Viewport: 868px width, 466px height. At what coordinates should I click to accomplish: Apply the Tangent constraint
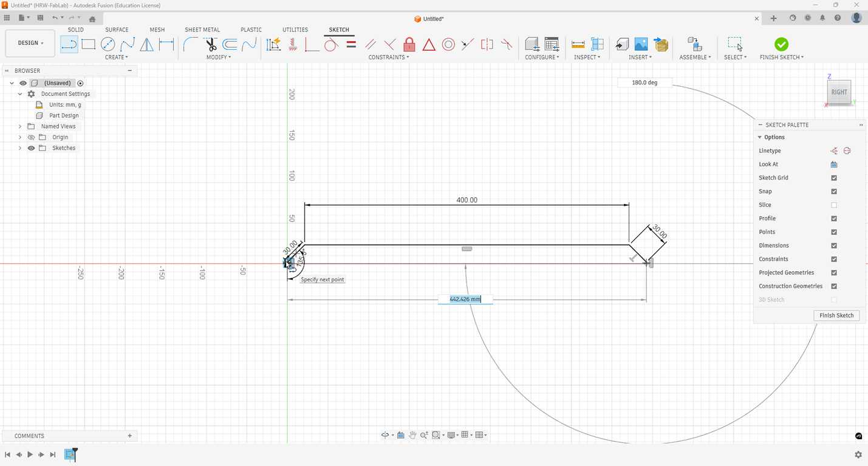click(332, 44)
